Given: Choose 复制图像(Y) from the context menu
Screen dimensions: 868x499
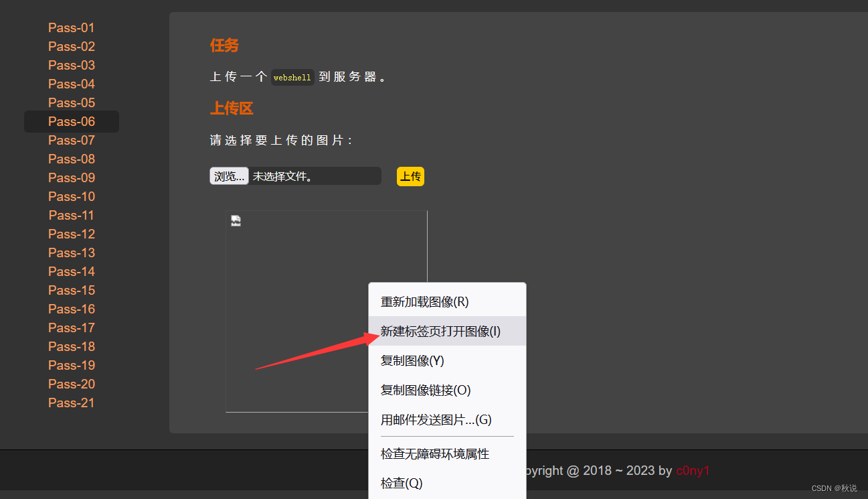Looking at the screenshot, I should 447,360.
